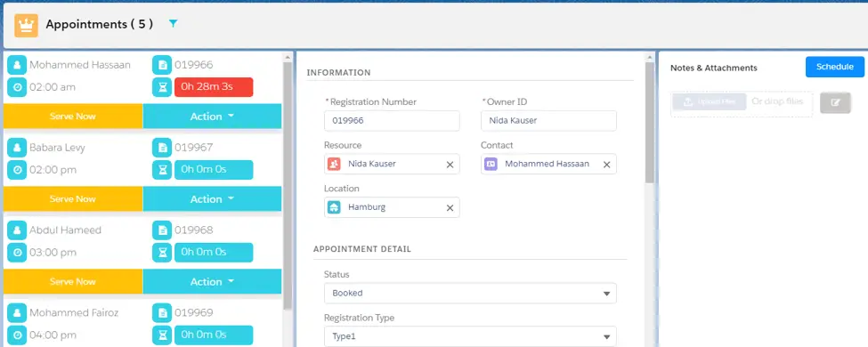
Task: Click the Appointments ( 5 ) title
Action: click(x=100, y=24)
